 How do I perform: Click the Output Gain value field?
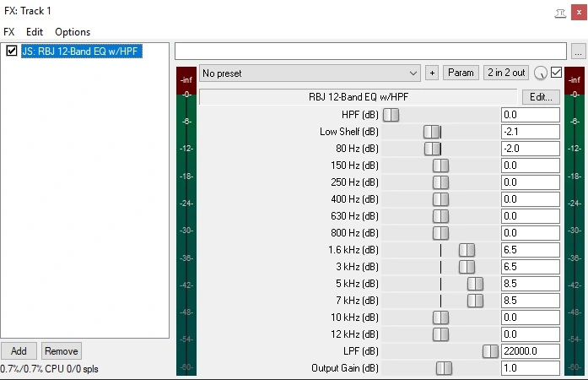(530, 368)
